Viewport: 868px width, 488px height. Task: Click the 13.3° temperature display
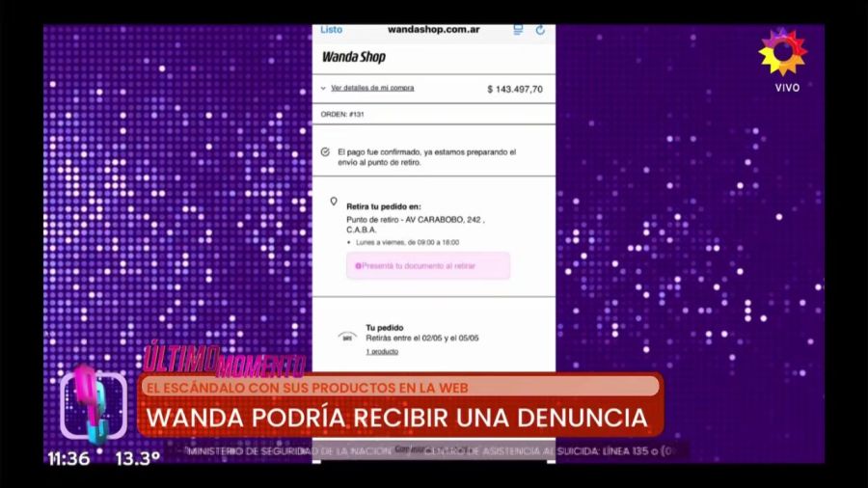(x=137, y=459)
